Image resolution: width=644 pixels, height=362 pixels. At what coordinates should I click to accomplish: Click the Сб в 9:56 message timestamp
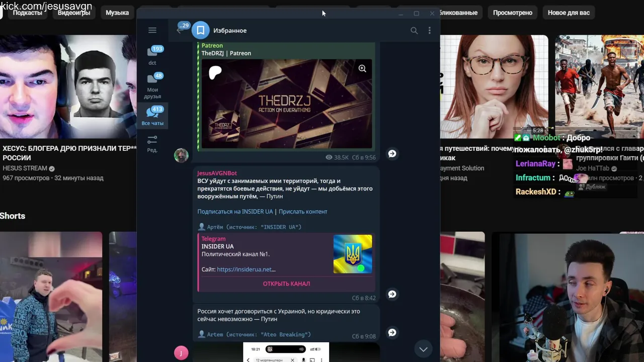click(x=364, y=157)
